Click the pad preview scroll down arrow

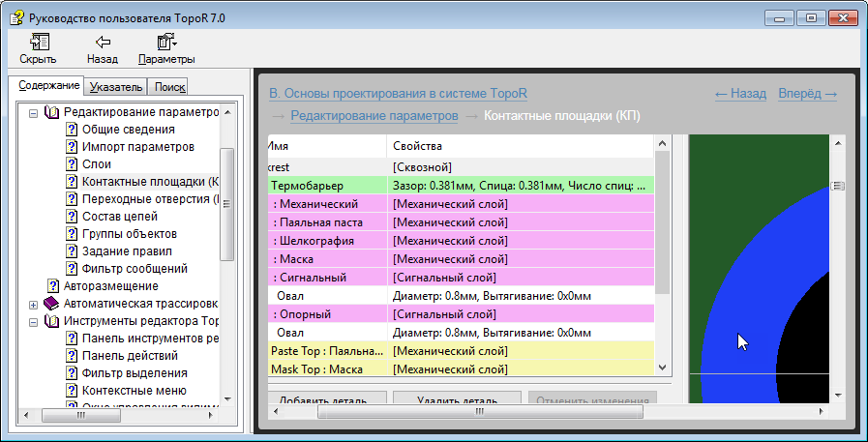click(838, 396)
